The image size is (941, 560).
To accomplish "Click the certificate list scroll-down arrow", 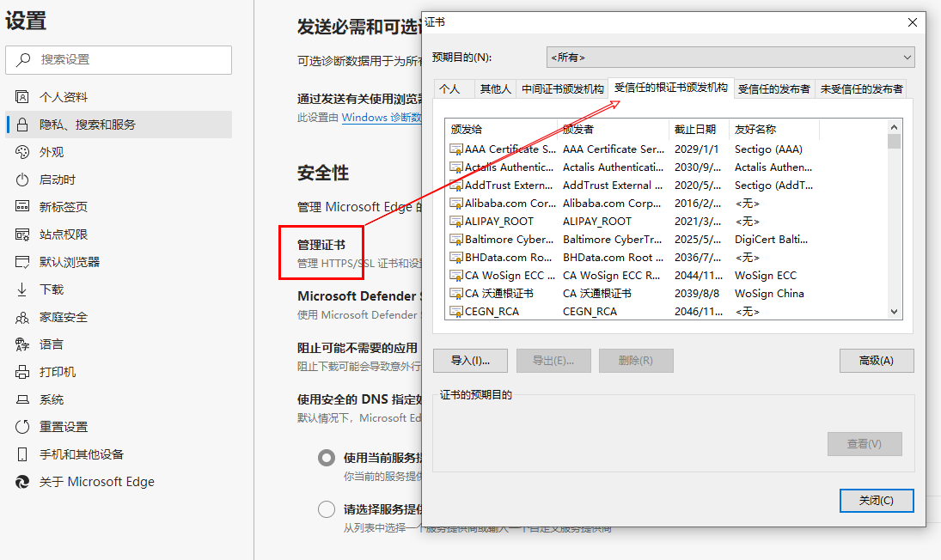I will pos(894,312).
